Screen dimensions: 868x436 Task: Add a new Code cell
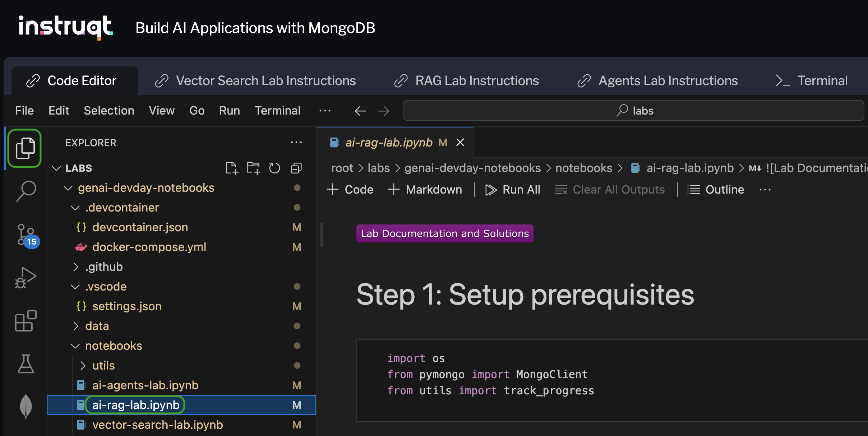point(350,190)
